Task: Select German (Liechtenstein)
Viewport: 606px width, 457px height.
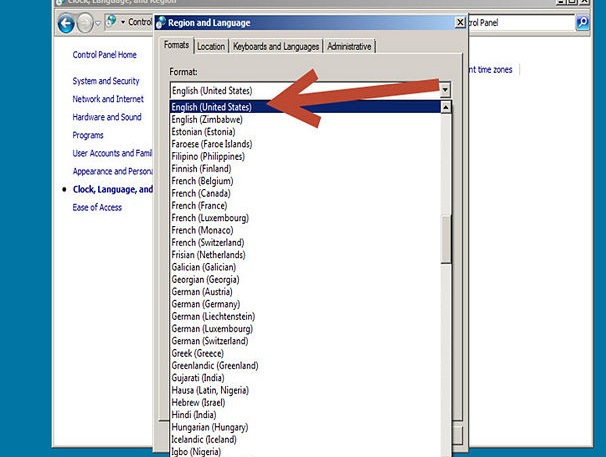Action: 305,317
